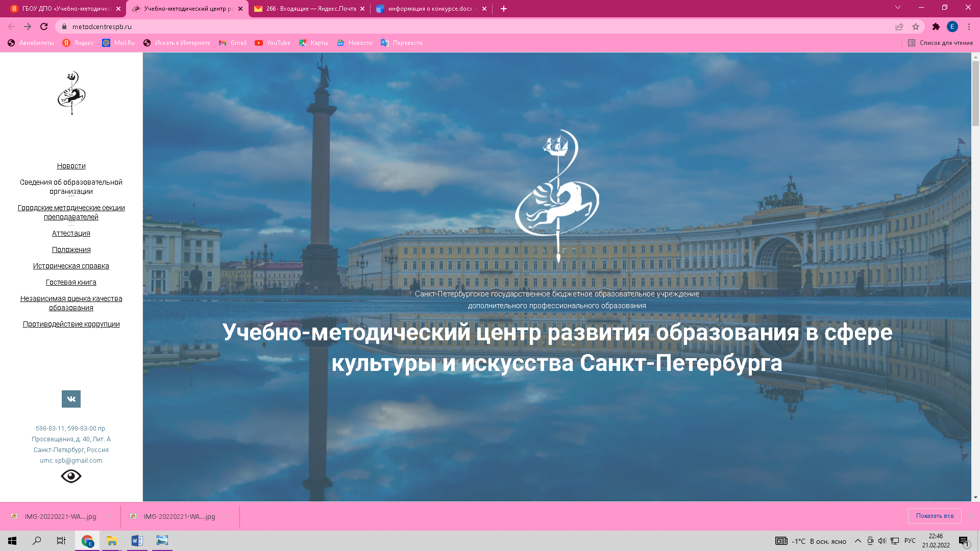The image size is (980, 551).
Task: Click the address bar URL field
Action: pyautogui.click(x=480, y=27)
